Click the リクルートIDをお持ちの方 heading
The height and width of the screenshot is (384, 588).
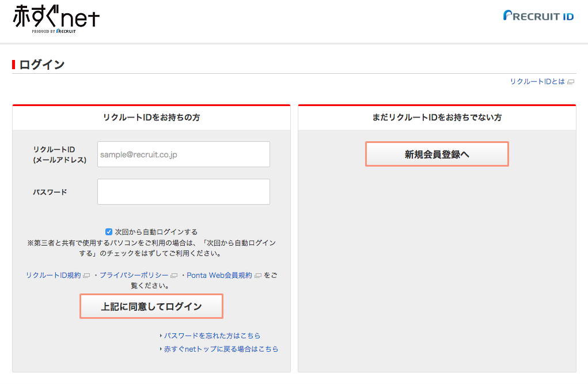[151, 118]
